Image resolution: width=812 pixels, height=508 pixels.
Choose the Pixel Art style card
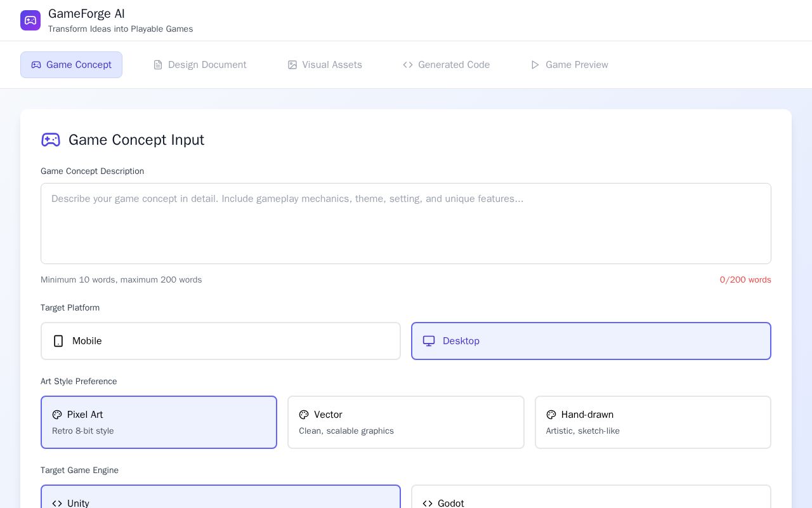coord(159,422)
